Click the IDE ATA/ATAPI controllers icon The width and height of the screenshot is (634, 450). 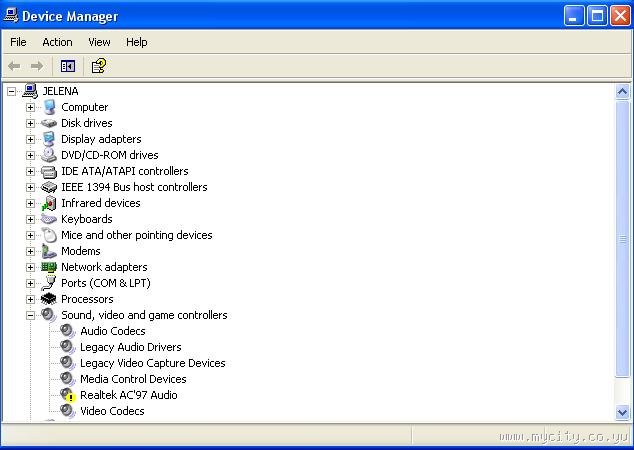(x=49, y=171)
